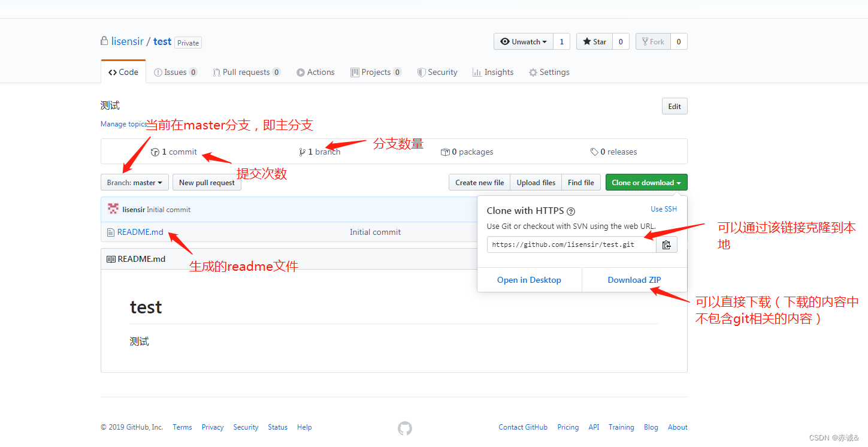Switch clone method with Use SSH
Viewport: 868px width, 447px height.
pyautogui.click(x=664, y=209)
